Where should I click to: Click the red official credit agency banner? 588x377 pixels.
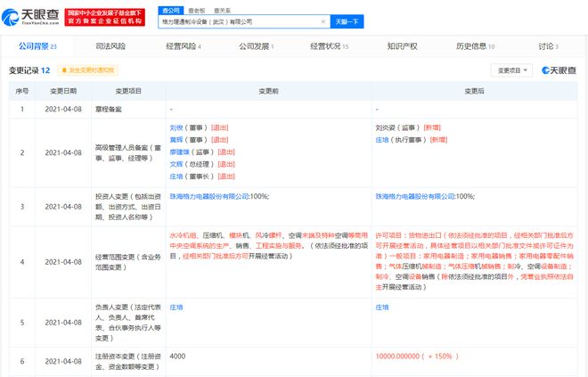(104, 17)
